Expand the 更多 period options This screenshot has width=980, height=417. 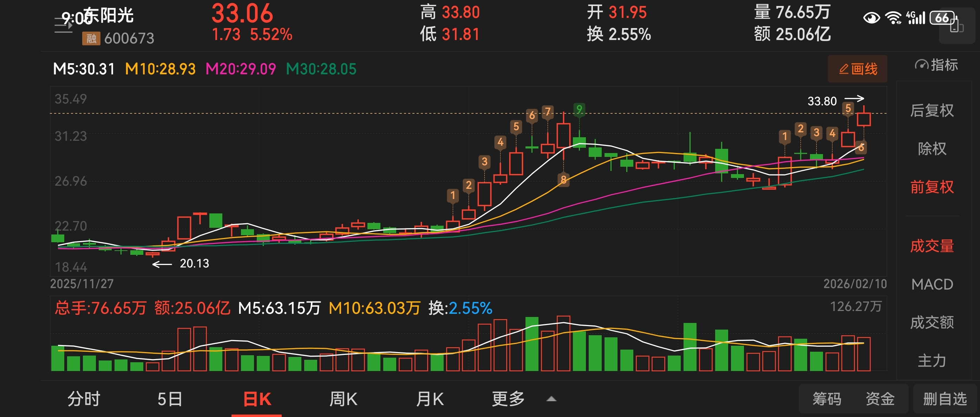click(x=508, y=399)
